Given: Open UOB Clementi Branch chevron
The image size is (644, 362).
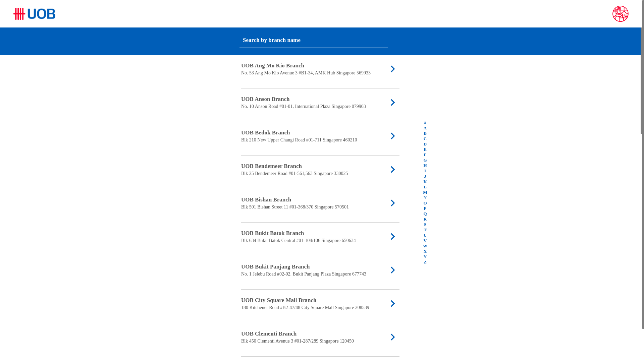Looking at the screenshot, I should pyautogui.click(x=393, y=337).
